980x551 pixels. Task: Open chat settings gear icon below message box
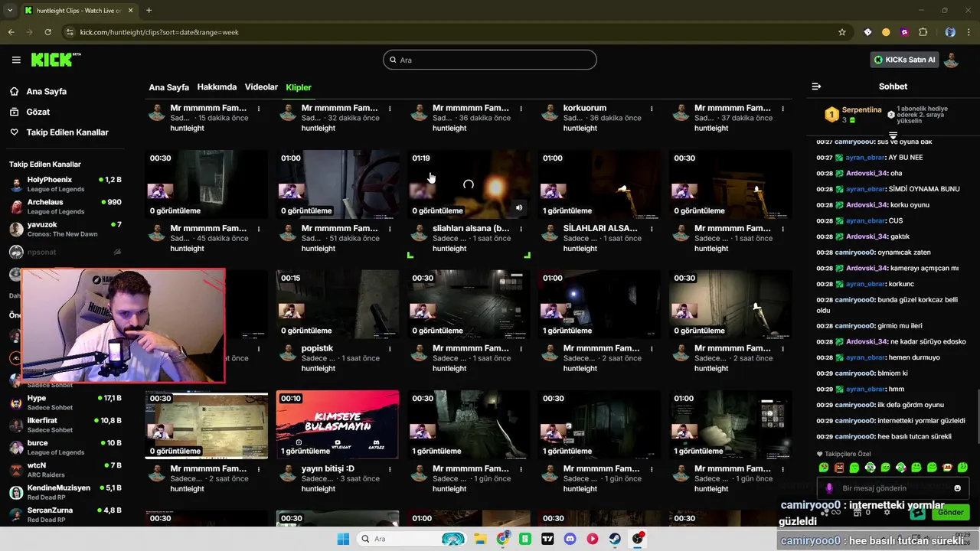pos(887,512)
